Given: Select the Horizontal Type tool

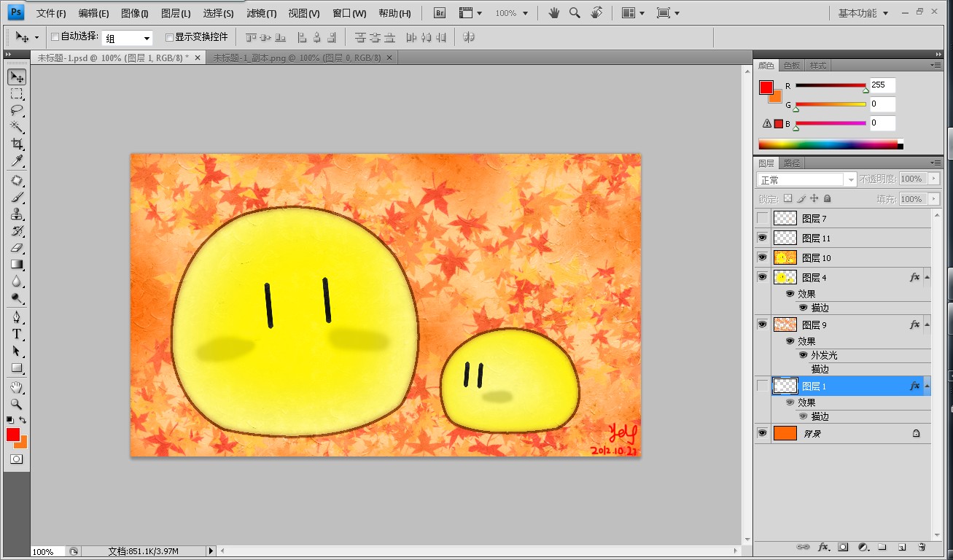Looking at the screenshot, I should (x=17, y=334).
